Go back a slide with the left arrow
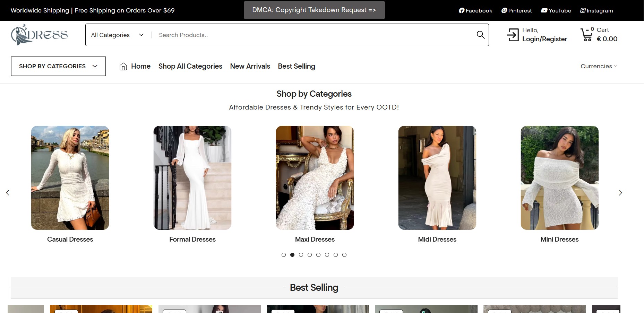The image size is (644, 313). 8,193
